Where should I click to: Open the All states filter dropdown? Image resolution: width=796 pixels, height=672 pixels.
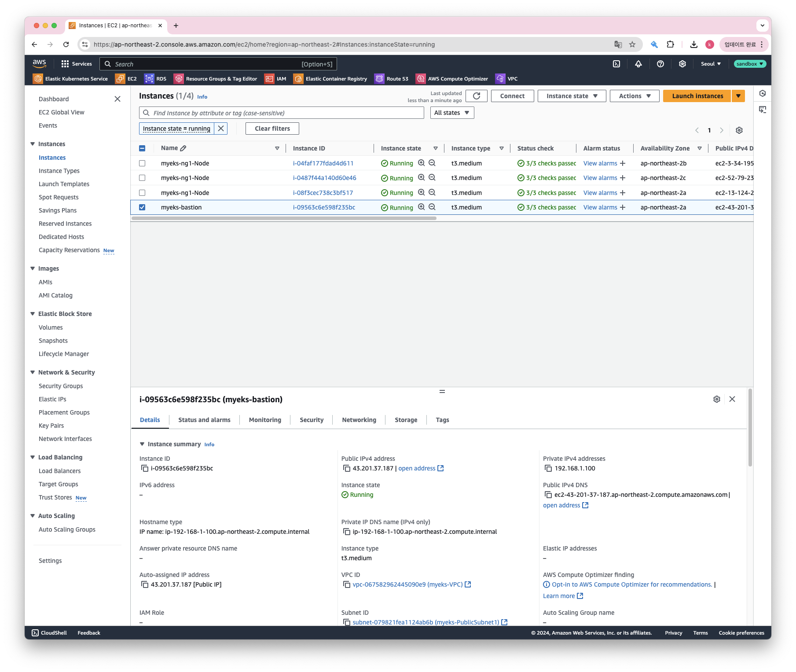click(452, 113)
